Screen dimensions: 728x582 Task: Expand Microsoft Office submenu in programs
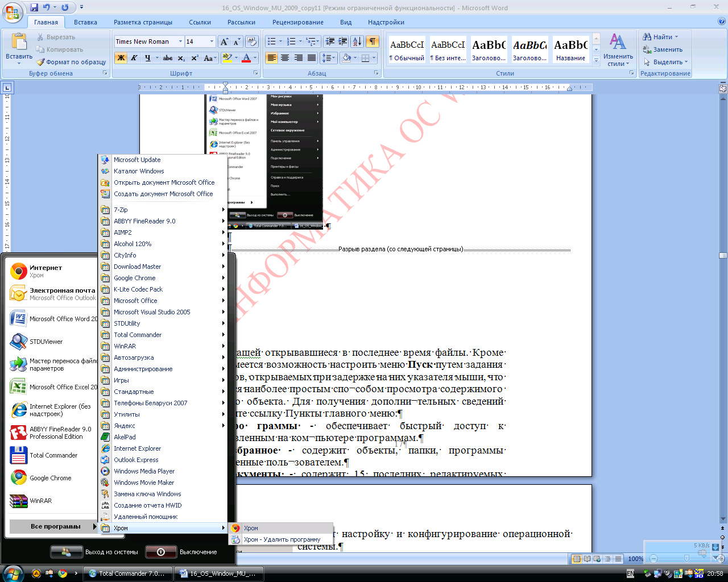163,301
